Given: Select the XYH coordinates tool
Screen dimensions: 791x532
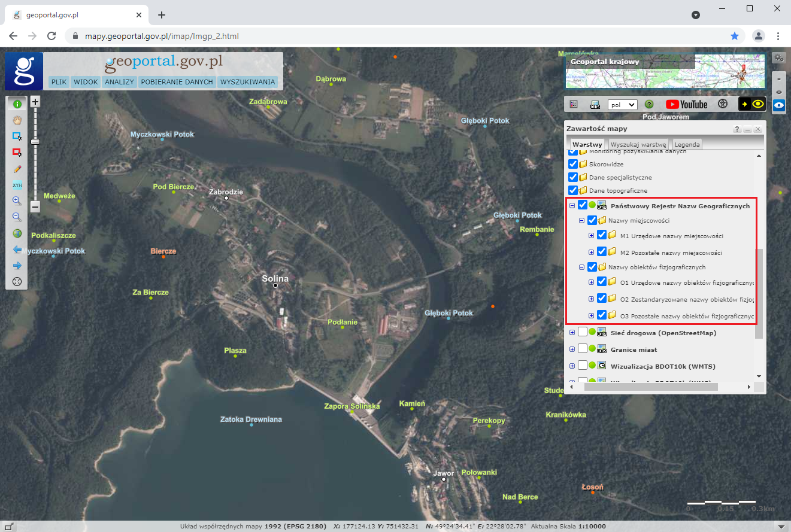Looking at the screenshot, I should pyautogui.click(x=17, y=185).
